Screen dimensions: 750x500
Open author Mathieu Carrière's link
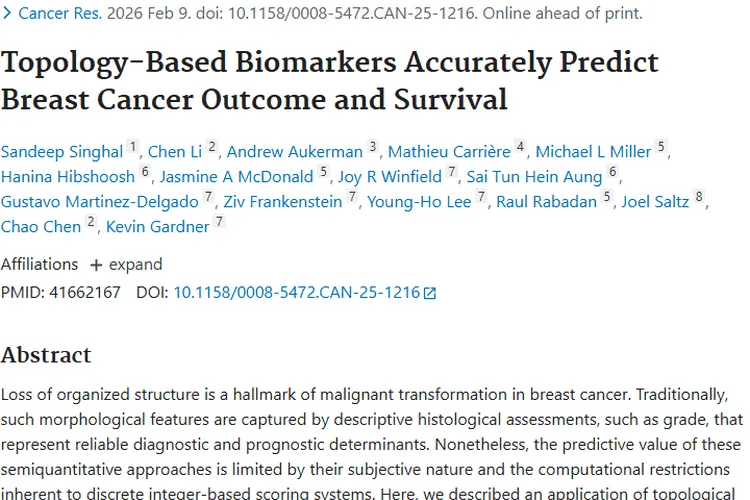(449, 152)
